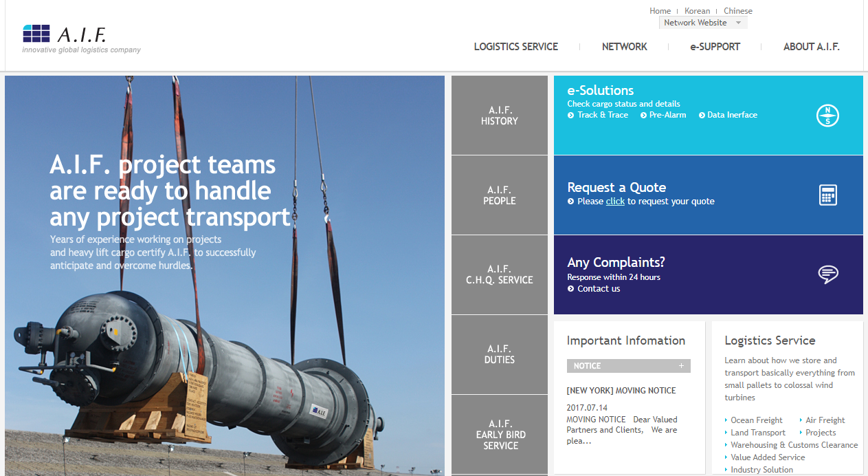Open the Pre-Alarm link
The height and width of the screenshot is (476, 868).
[667, 115]
